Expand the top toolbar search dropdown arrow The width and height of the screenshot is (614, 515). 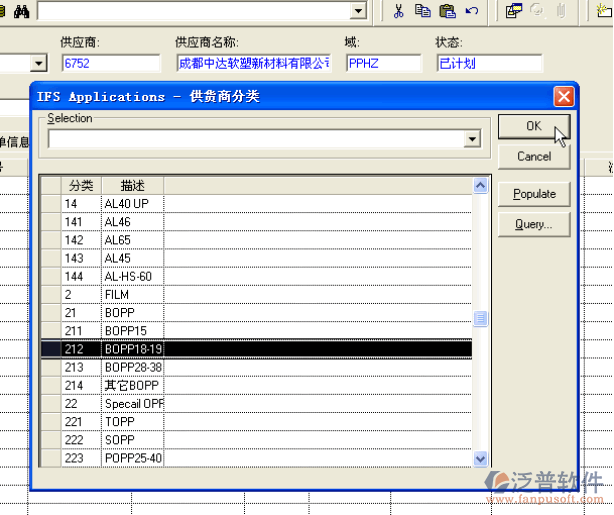point(358,11)
